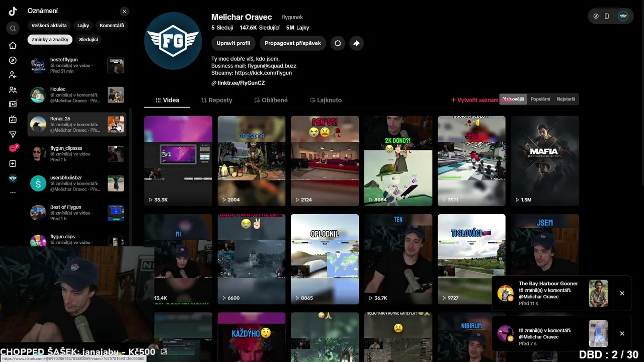Click the Propagovat příspěvek button
This screenshot has height=362, width=644.
(x=293, y=43)
